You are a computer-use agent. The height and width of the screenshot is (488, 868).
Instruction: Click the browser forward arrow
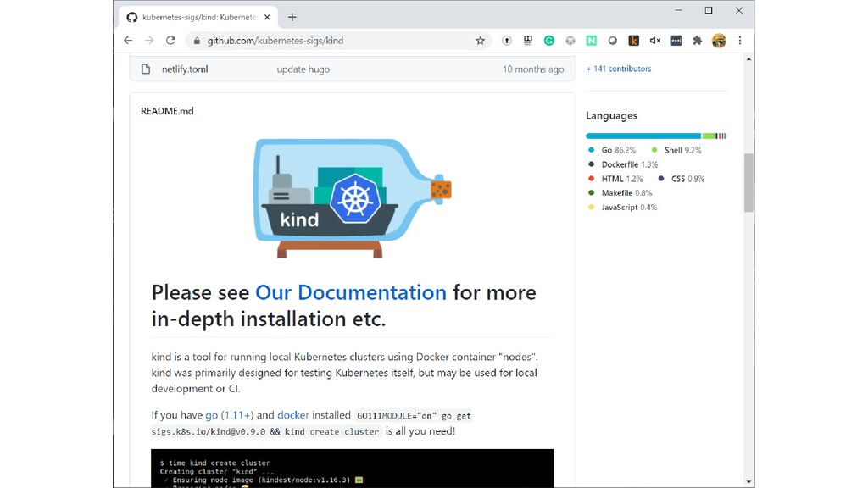[149, 41]
